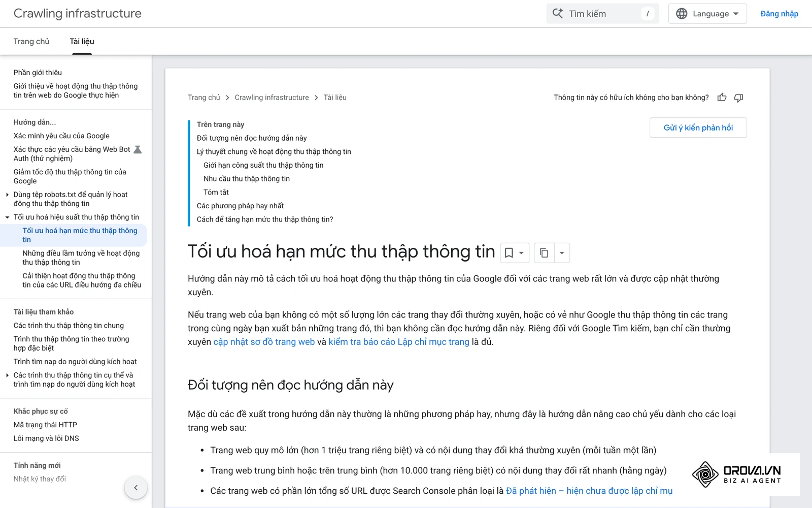Click the search sparkle magnifier icon
812x508 pixels.
pyautogui.click(x=558, y=14)
